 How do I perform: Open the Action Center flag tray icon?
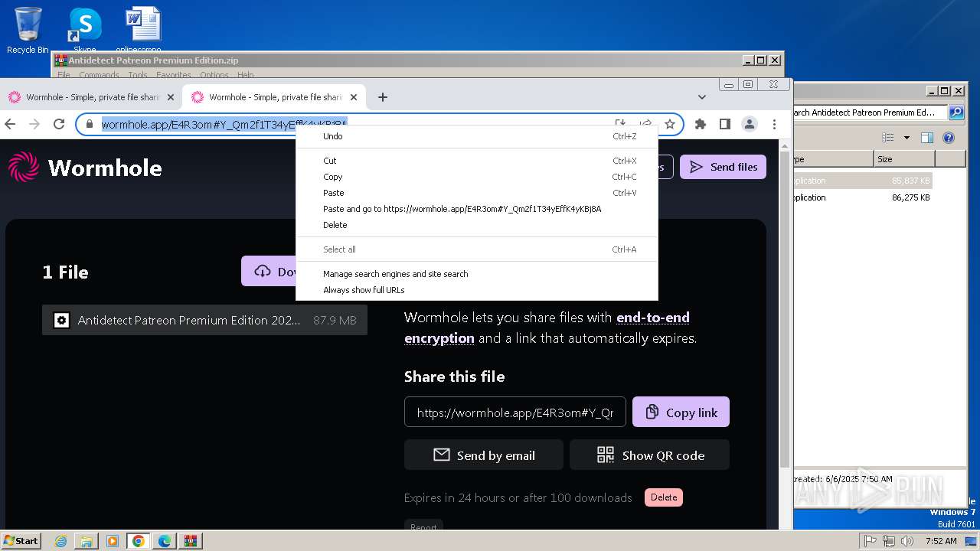point(871,541)
